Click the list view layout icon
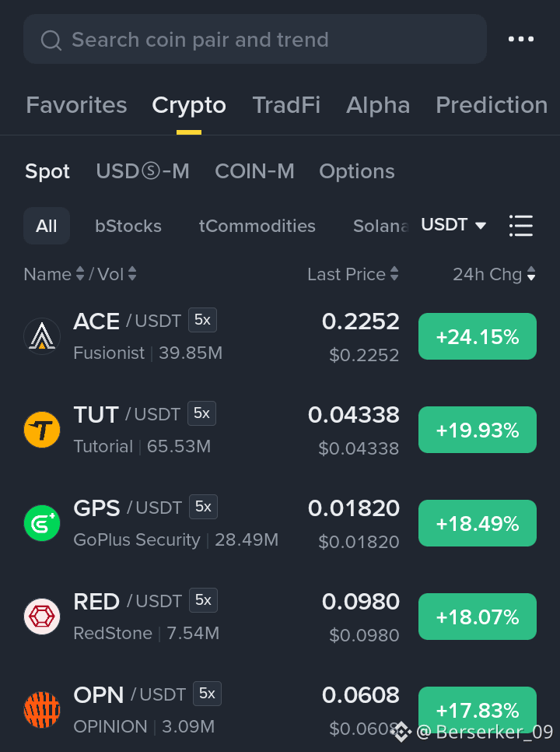Viewport: 560px width, 752px height. pyautogui.click(x=520, y=226)
